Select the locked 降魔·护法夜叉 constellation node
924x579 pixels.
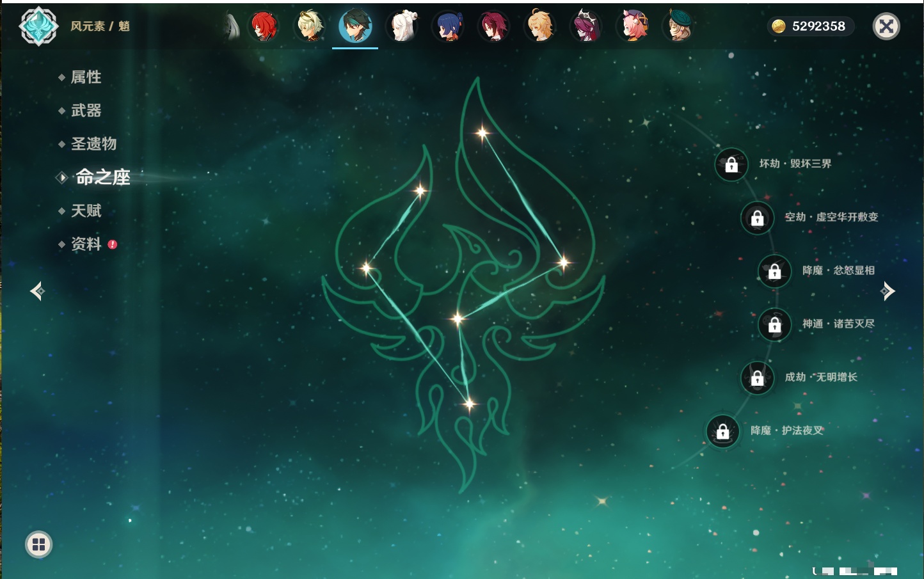pyautogui.click(x=722, y=432)
